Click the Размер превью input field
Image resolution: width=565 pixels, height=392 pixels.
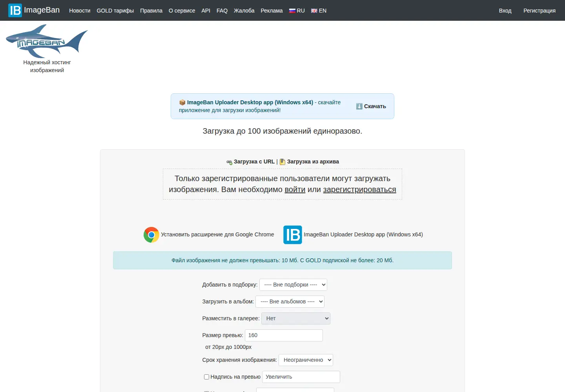tap(284, 335)
